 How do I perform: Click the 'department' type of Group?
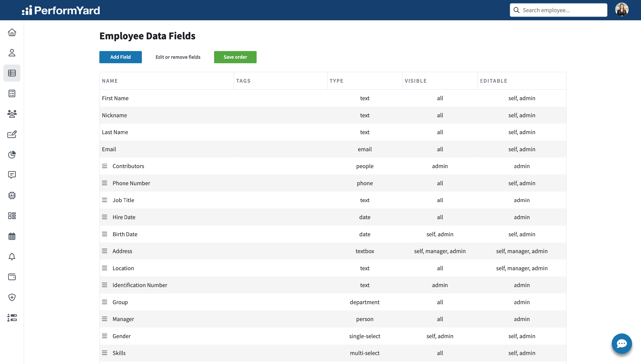click(x=365, y=302)
